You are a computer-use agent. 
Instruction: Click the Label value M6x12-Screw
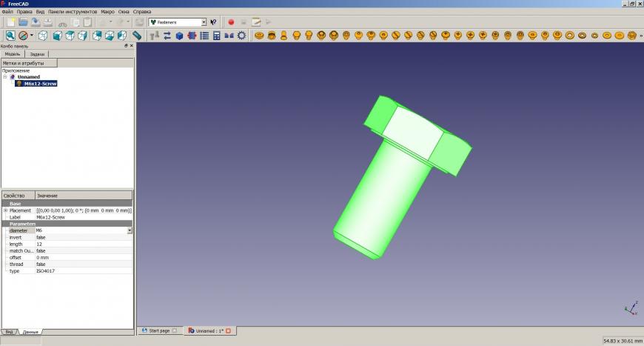pyautogui.click(x=50, y=217)
